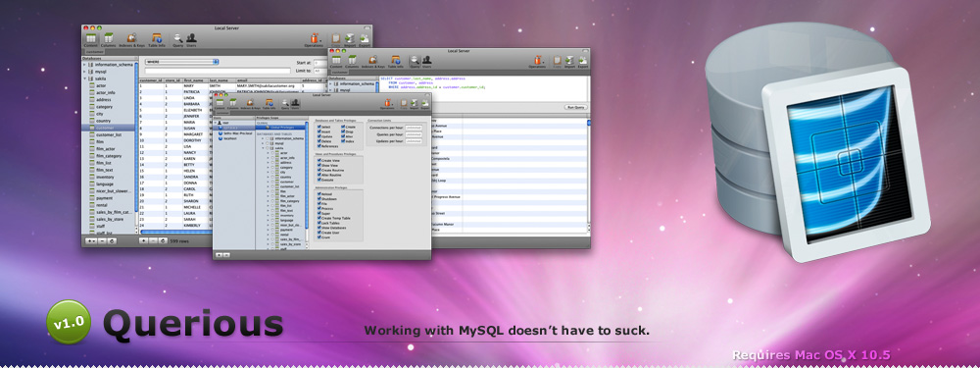Click Import icon in the query window
Viewport: 980px width, 368px height.
(x=570, y=61)
